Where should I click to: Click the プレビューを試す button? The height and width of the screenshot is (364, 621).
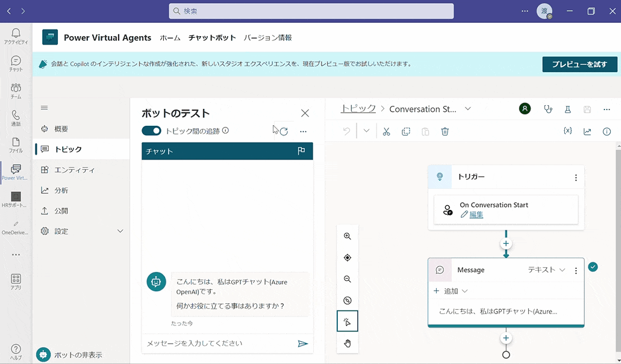pos(579,64)
